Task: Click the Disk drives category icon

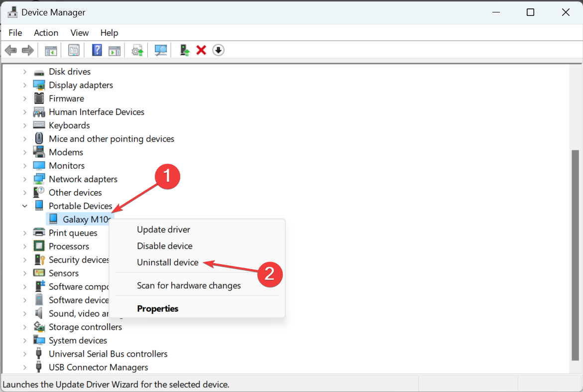Action: tap(39, 72)
